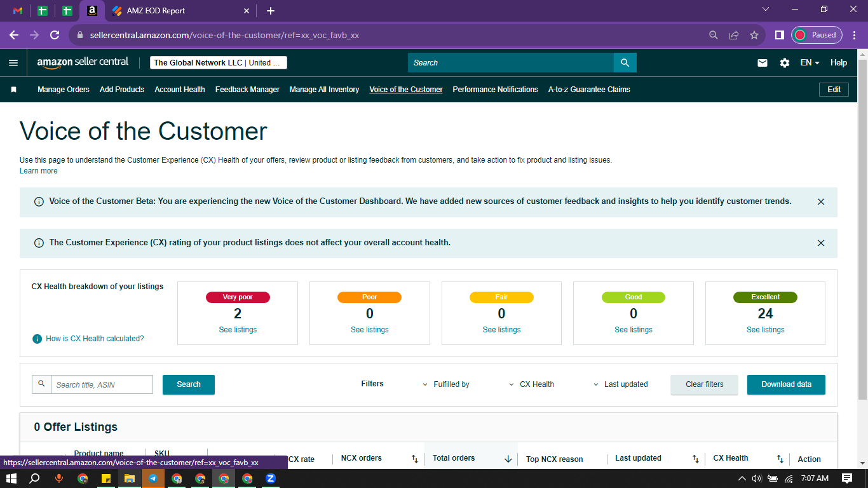Screen dimensions: 868x488
Task: Switch to the Gmail browser tab
Action: point(18,11)
